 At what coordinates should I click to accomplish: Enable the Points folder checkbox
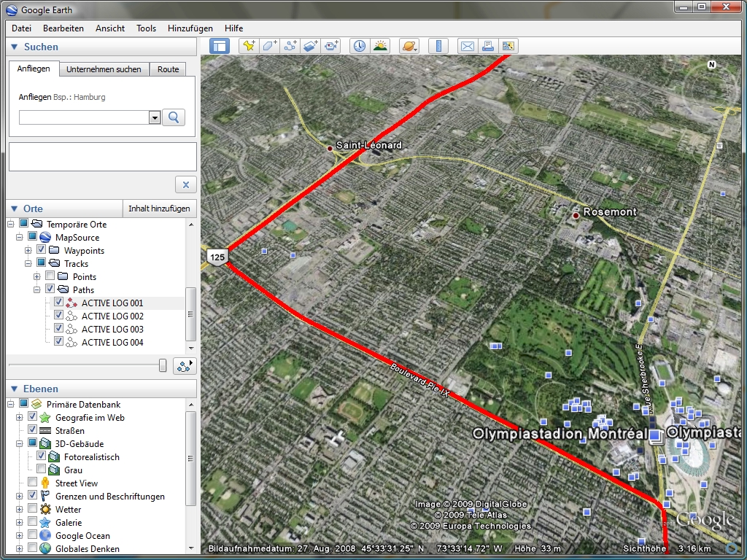coord(50,276)
